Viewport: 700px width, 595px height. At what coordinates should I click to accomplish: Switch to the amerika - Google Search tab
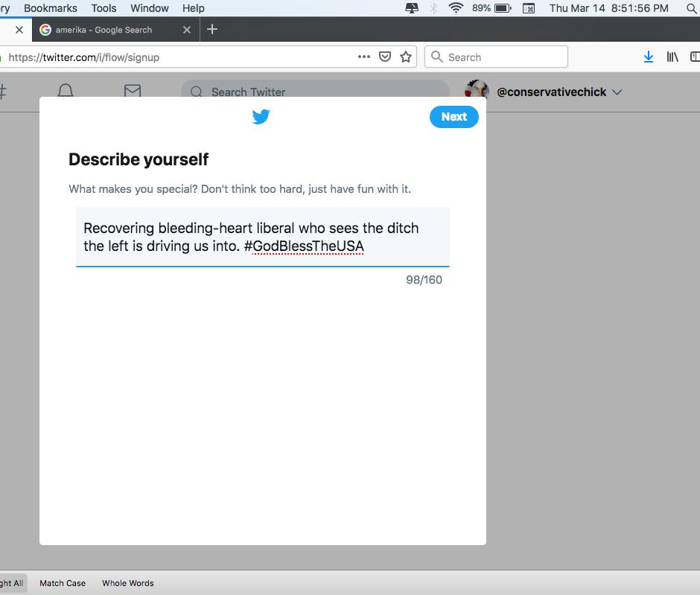(115, 30)
